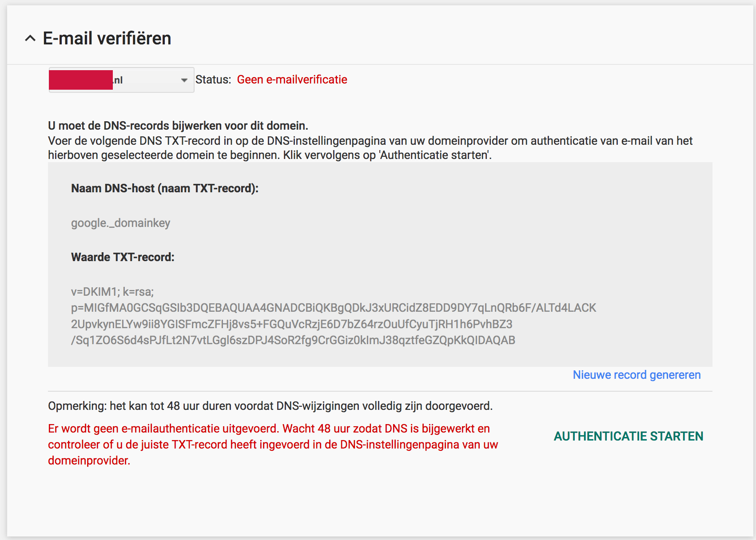Click the Waarde TXT-record label
Screen dimensions: 756x540
click(x=123, y=257)
